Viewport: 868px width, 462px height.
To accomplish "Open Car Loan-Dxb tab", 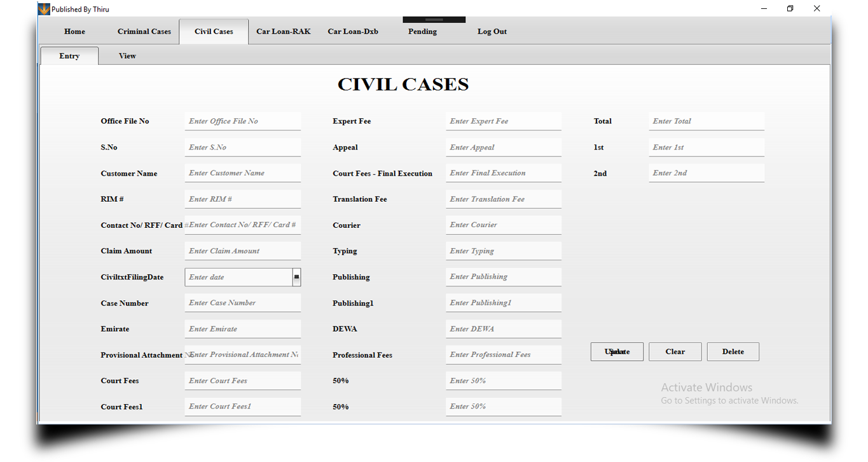I will 353,31.
